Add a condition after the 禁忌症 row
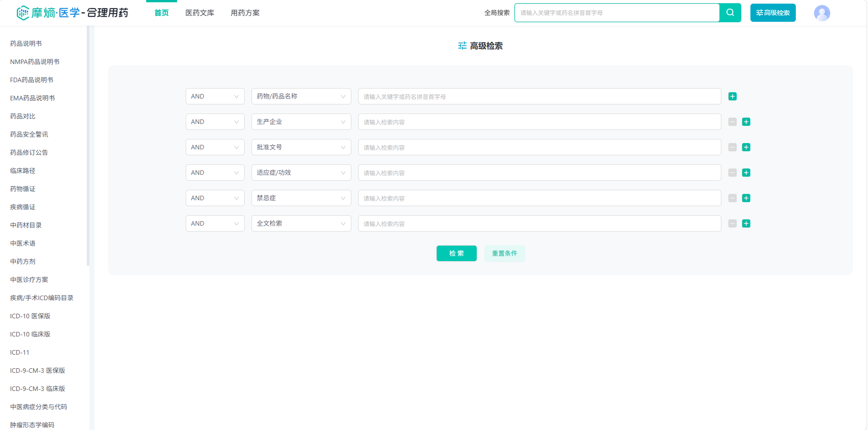 click(746, 198)
